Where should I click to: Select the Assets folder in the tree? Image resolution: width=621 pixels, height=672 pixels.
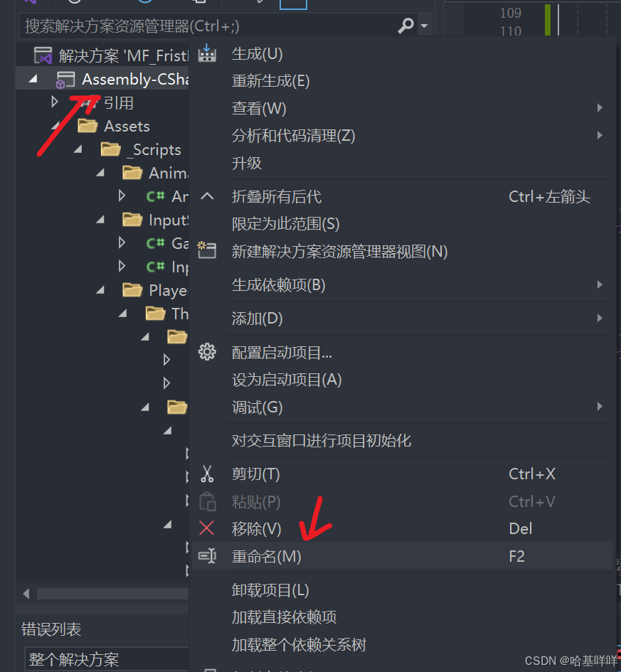pyautogui.click(x=127, y=126)
